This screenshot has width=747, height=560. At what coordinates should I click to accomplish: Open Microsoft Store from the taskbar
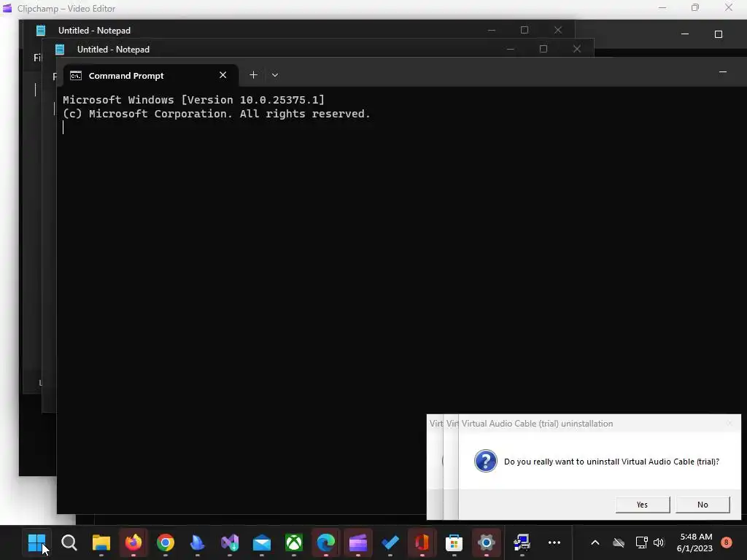coord(454,542)
